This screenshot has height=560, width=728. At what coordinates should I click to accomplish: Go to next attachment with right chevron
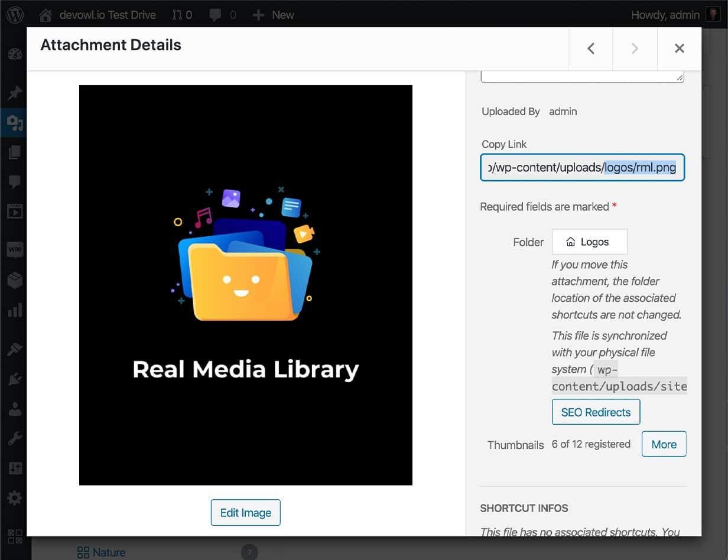635,48
